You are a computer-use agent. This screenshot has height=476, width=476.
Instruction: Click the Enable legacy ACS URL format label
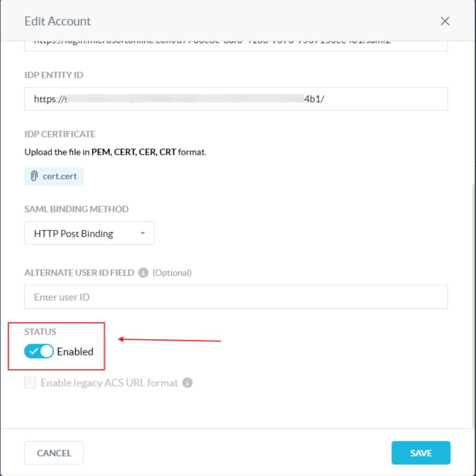pyautogui.click(x=109, y=383)
